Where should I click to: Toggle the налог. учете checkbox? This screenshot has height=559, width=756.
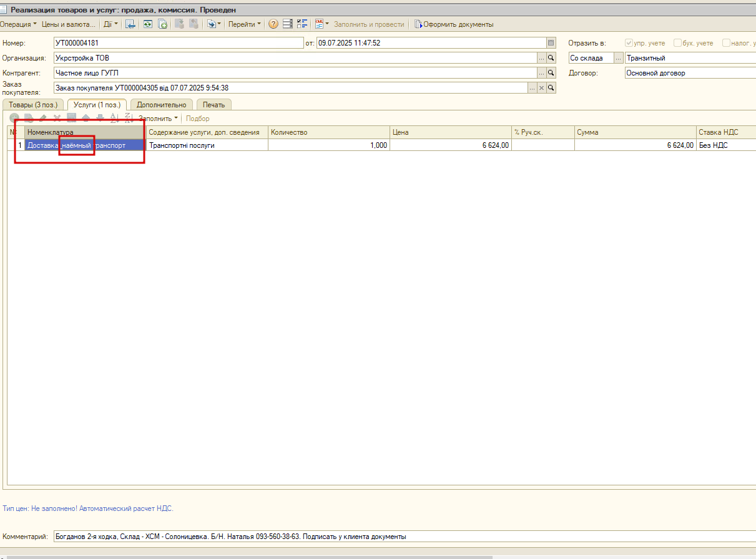[726, 43]
